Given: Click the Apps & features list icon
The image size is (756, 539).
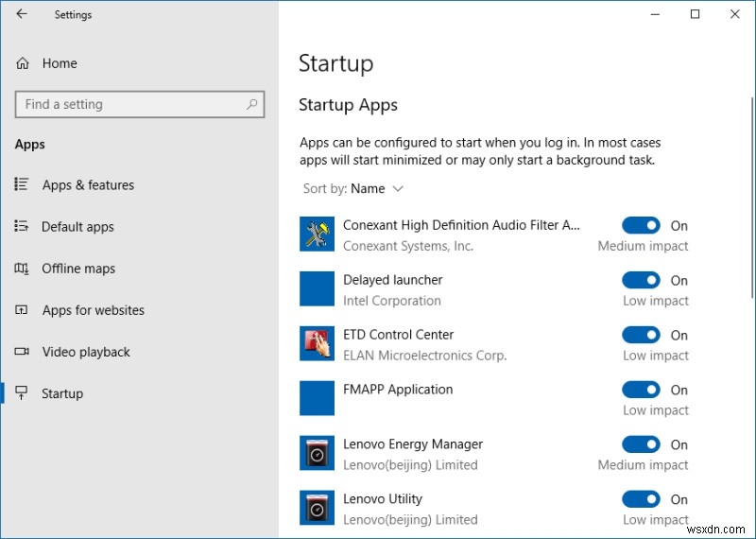Looking at the screenshot, I should pos(22,184).
